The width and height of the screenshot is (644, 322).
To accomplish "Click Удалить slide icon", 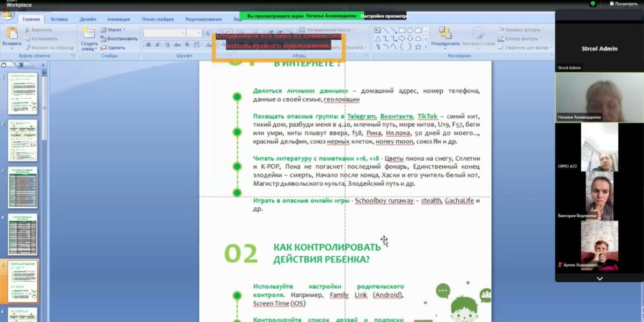I will click(112, 48).
